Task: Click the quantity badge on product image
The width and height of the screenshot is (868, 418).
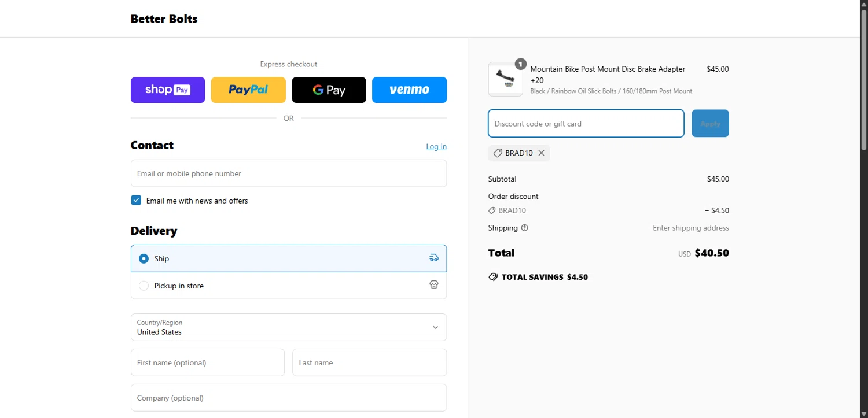Action: tap(521, 64)
